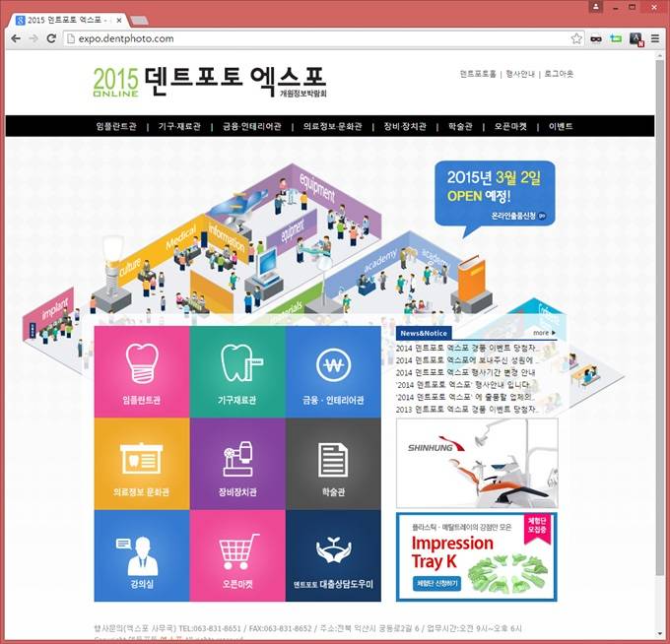Click the 'more' link in News&Notice
This screenshot has height=644, width=670.
[x=544, y=333]
